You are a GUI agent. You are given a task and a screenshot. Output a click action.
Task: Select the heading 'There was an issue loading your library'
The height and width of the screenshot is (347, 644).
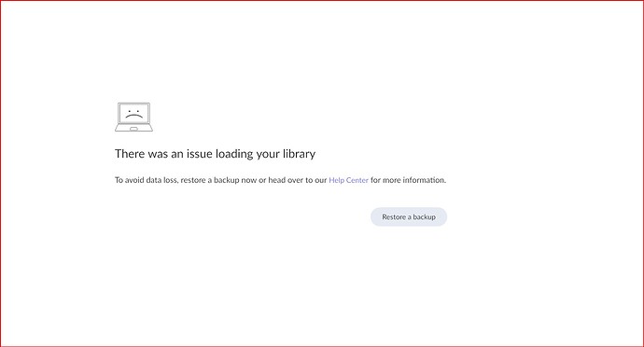[216, 154]
